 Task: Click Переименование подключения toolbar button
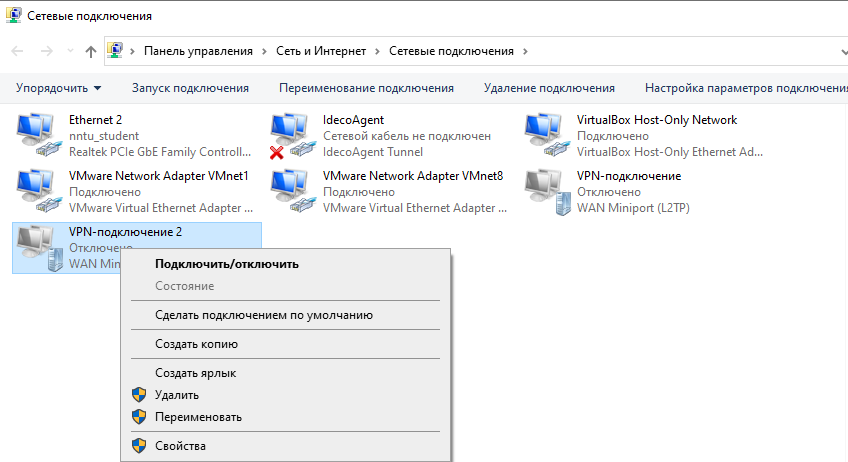tap(366, 88)
